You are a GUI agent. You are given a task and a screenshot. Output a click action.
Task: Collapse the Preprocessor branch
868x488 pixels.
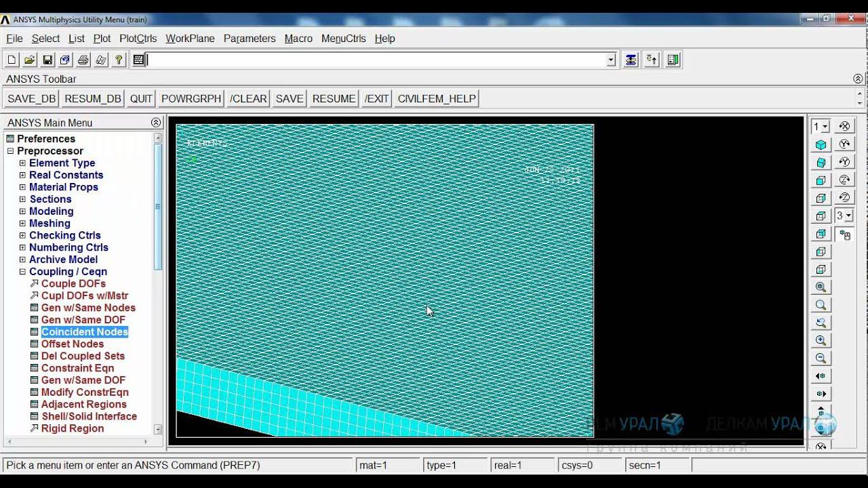10,151
